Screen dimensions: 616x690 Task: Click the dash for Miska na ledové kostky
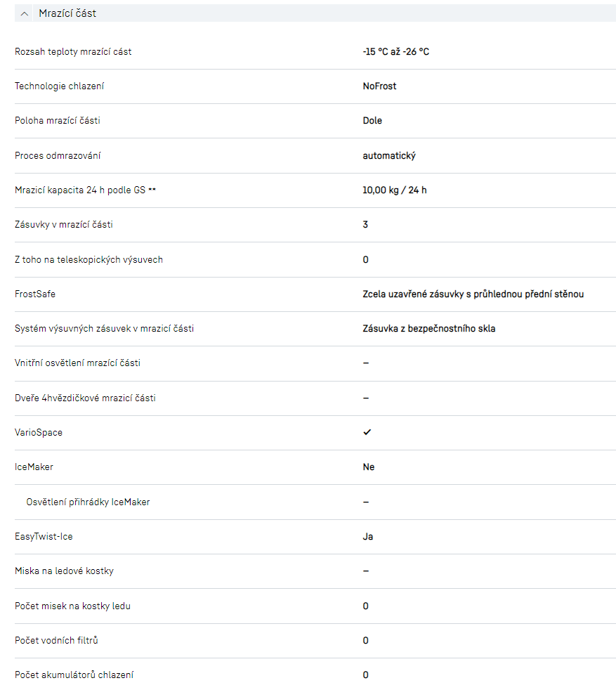(x=366, y=571)
